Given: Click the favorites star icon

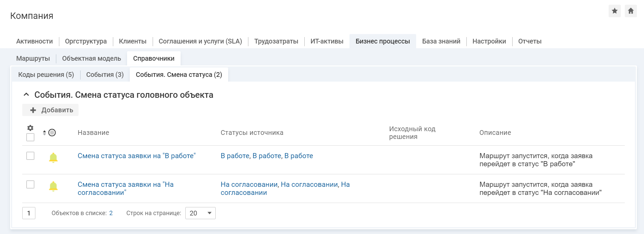Looking at the screenshot, I should tap(614, 11).
